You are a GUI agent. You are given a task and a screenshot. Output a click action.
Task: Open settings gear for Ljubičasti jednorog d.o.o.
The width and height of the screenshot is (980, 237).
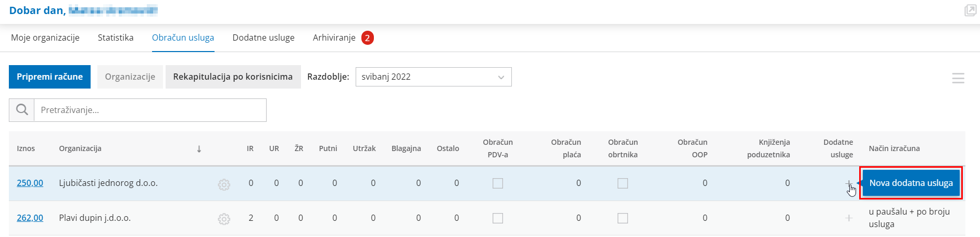224,184
